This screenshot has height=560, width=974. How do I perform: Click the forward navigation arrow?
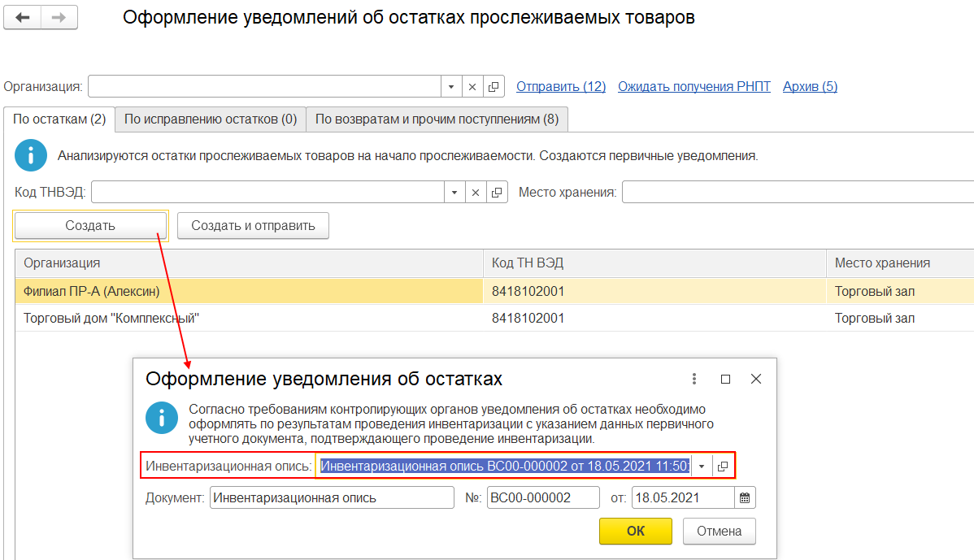pyautogui.click(x=59, y=18)
